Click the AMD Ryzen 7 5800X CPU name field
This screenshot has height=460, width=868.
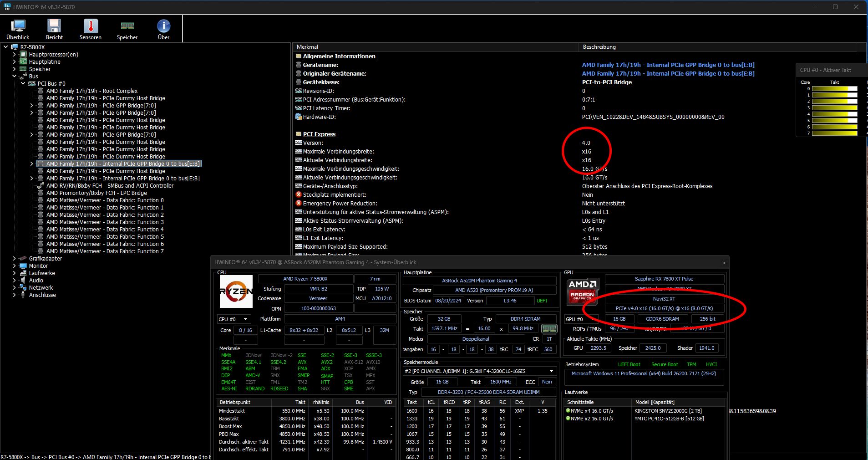click(x=305, y=279)
